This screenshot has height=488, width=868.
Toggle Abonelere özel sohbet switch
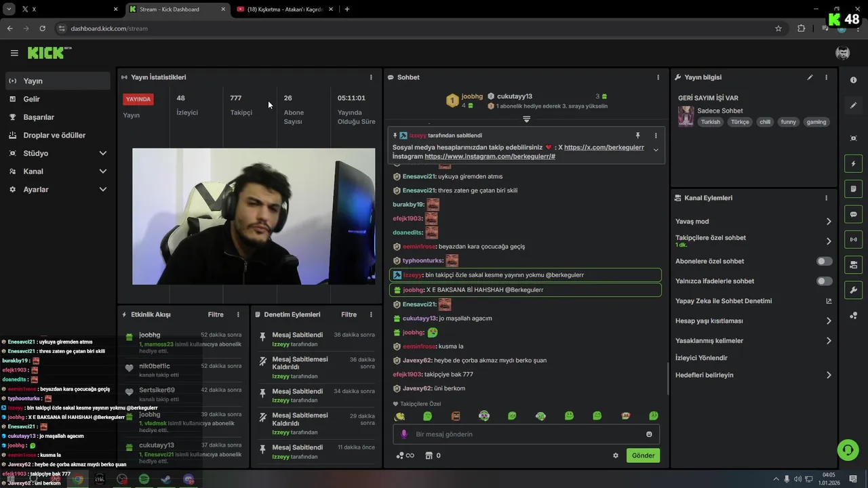[824, 261]
